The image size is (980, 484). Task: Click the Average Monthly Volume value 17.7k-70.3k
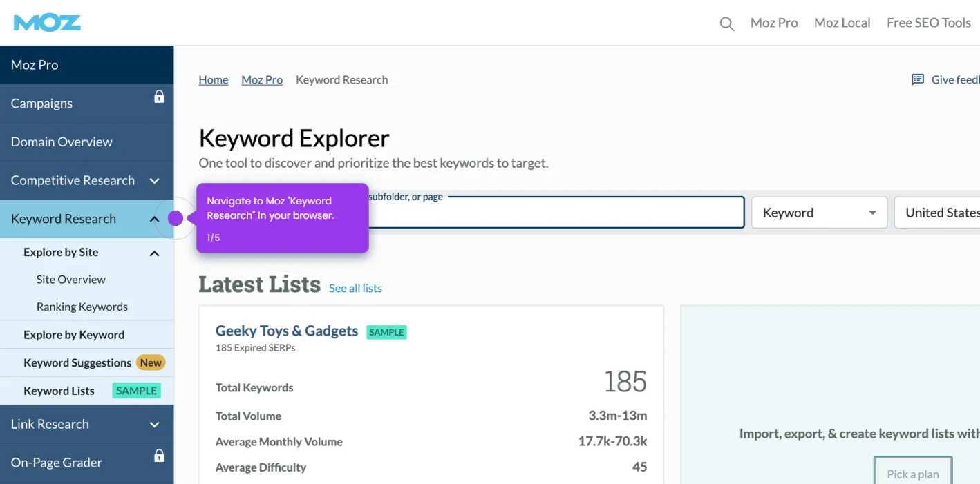tap(613, 441)
